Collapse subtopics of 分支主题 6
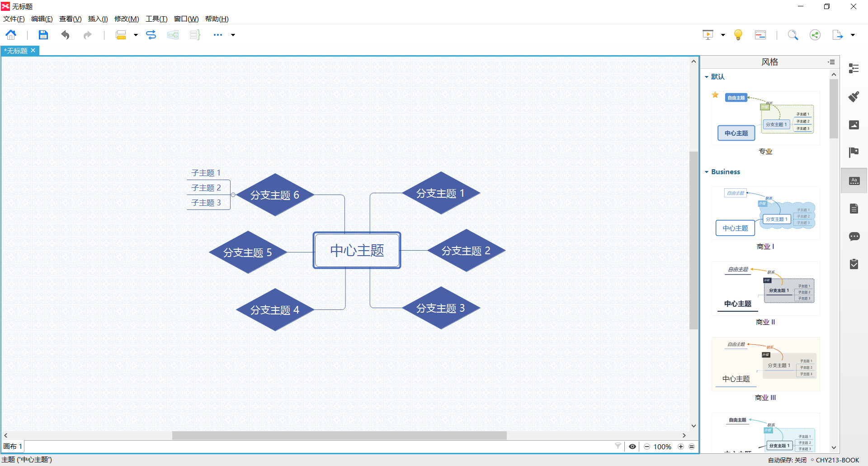868x466 pixels. pos(233,195)
